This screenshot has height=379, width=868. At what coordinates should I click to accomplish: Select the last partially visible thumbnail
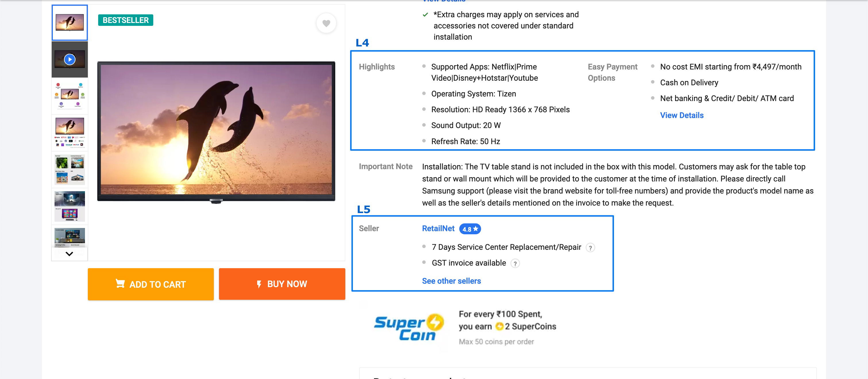(x=70, y=236)
